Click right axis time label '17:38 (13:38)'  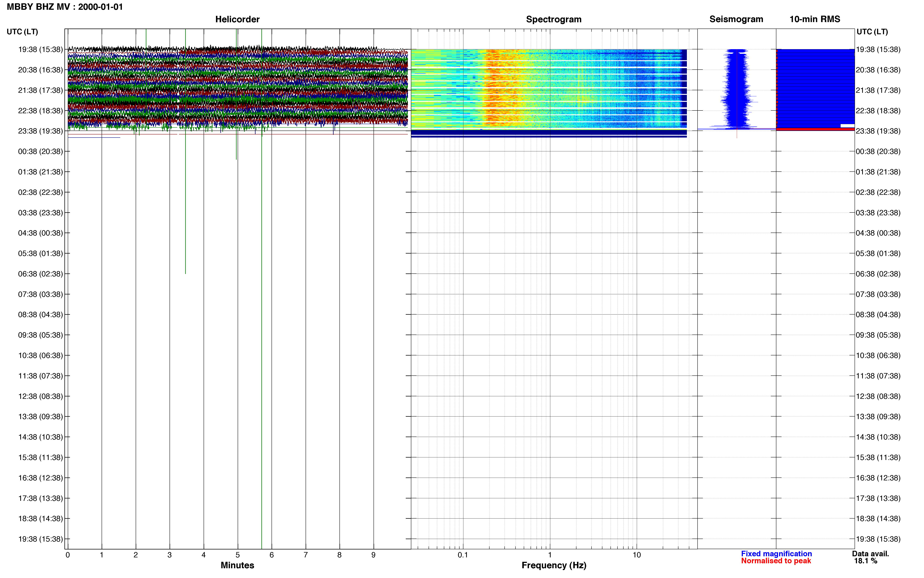pyautogui.click(x=878, y=498)
